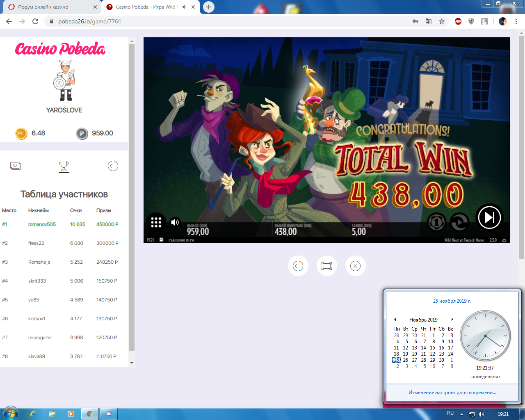
Task: Click the Casino Pobeda logo
Action: (60, 48)
